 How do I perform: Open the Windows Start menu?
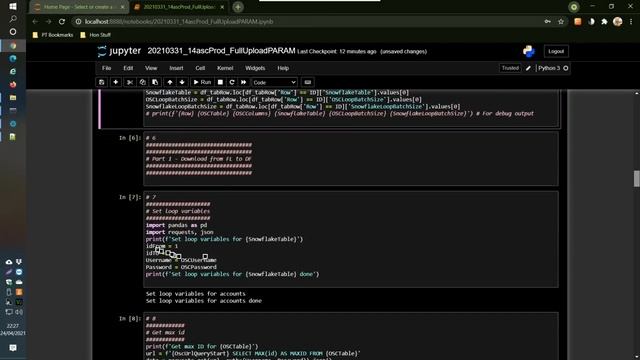click(13, 7)
